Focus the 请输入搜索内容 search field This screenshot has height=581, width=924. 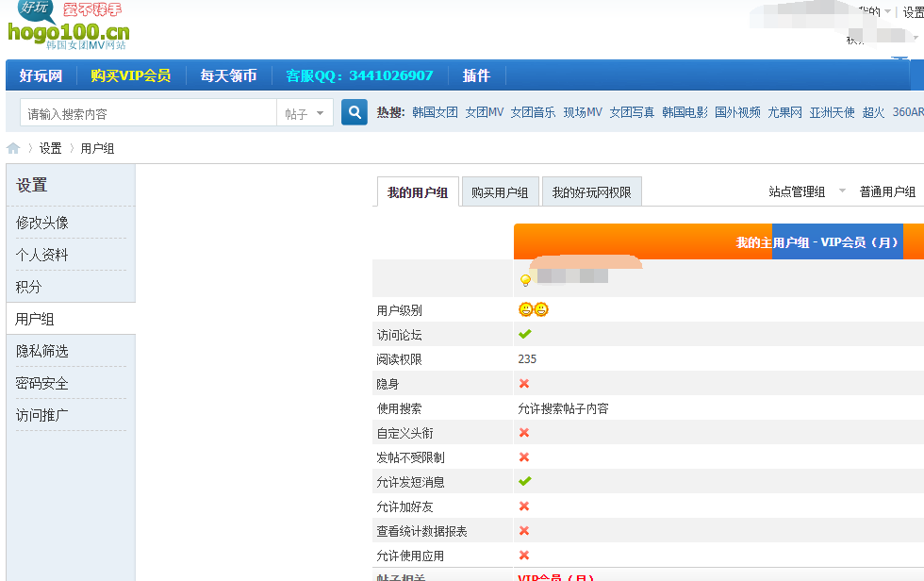click(x=149, y=112)
